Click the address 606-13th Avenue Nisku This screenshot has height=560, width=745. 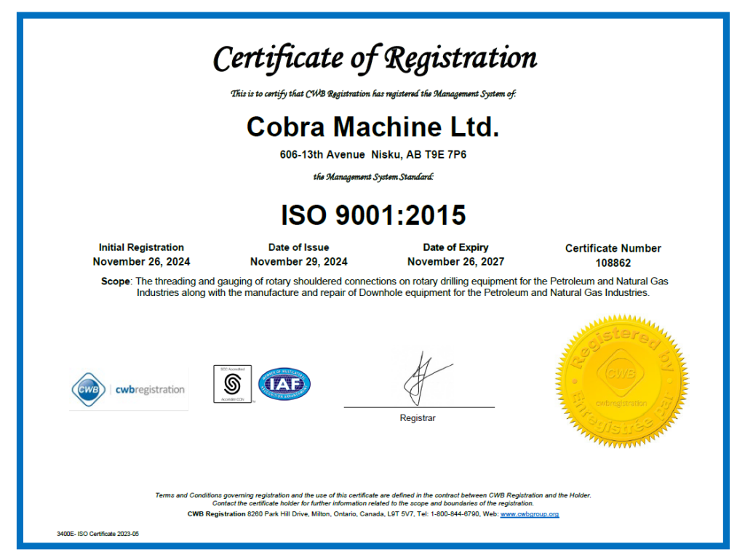click(373, 155)
